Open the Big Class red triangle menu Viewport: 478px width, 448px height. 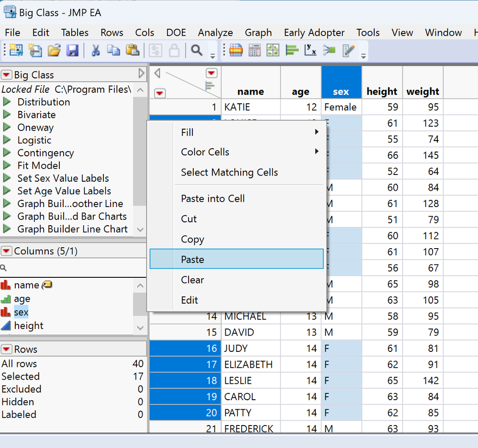tap(6, 75)
